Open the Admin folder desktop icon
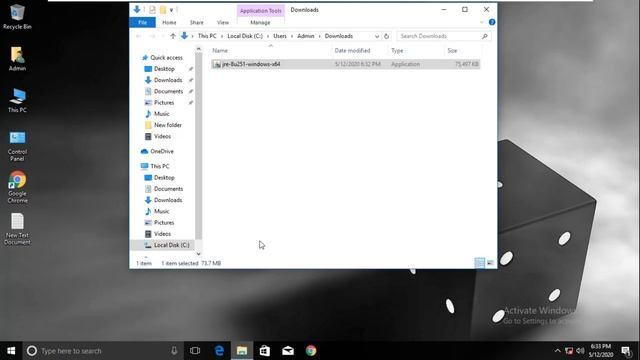Image resolution: width=640 pixels, height=360 pixels. pos(17,59)
